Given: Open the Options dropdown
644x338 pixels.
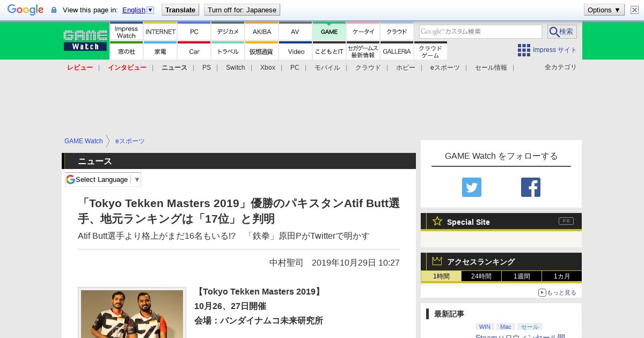Looking at the screenshot, I should click(x=604, y=10).
